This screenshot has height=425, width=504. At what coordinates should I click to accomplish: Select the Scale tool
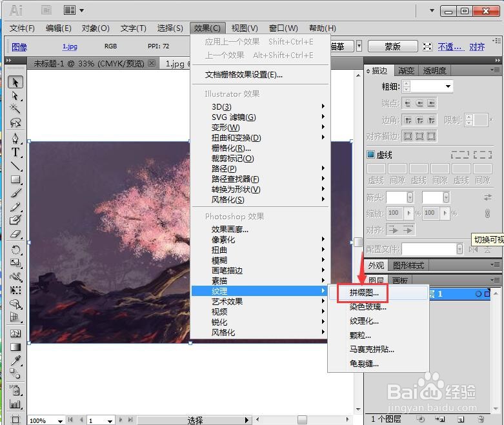point(15,263)
